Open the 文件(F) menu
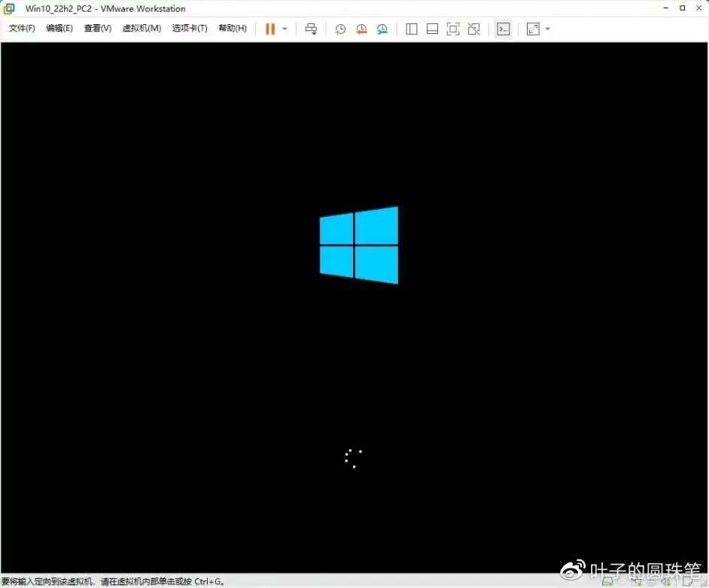 point(22,28)
